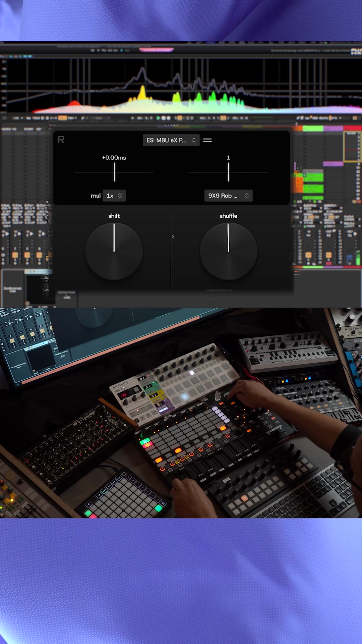Click the R logo in plugin header
362x644 pixels.
[x=61, y=140]
